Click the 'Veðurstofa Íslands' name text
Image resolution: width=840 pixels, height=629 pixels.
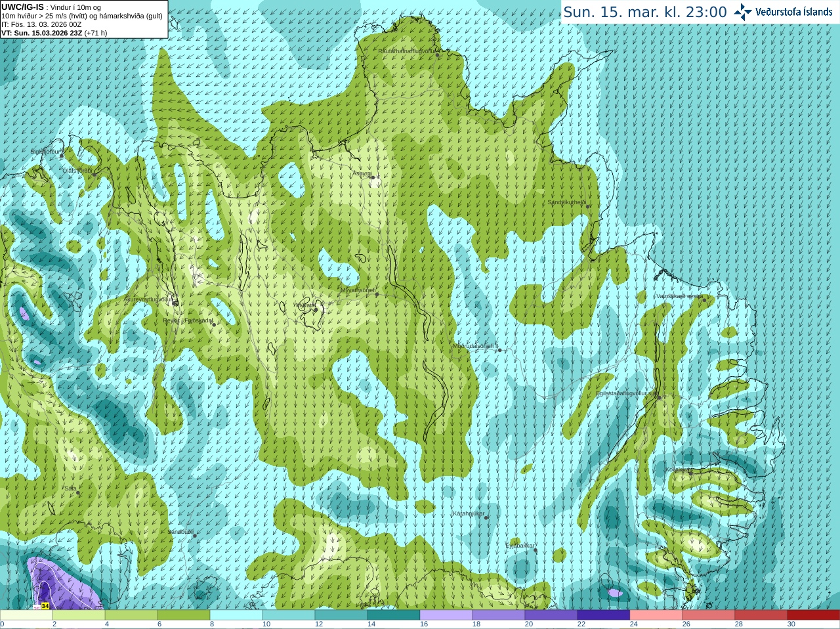794,12
